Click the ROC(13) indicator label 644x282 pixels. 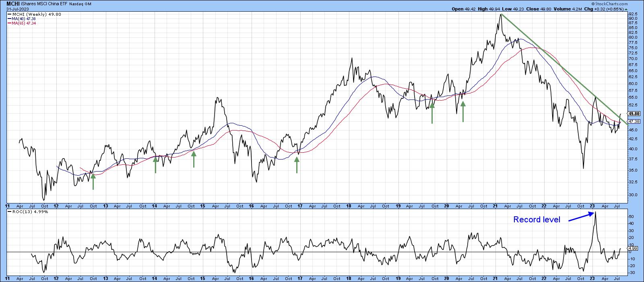[21, 211]
